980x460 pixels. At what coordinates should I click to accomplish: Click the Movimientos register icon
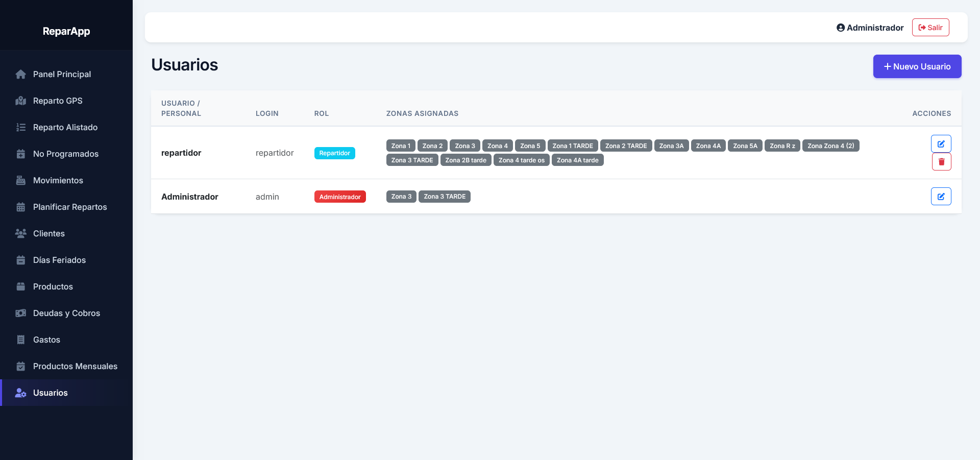(x=20, y=180)
